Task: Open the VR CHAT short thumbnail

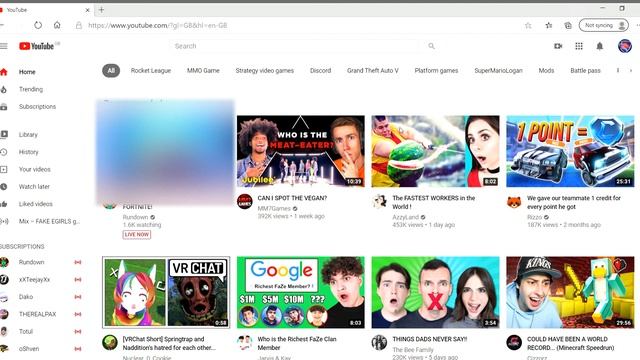Action: [166, 292]
